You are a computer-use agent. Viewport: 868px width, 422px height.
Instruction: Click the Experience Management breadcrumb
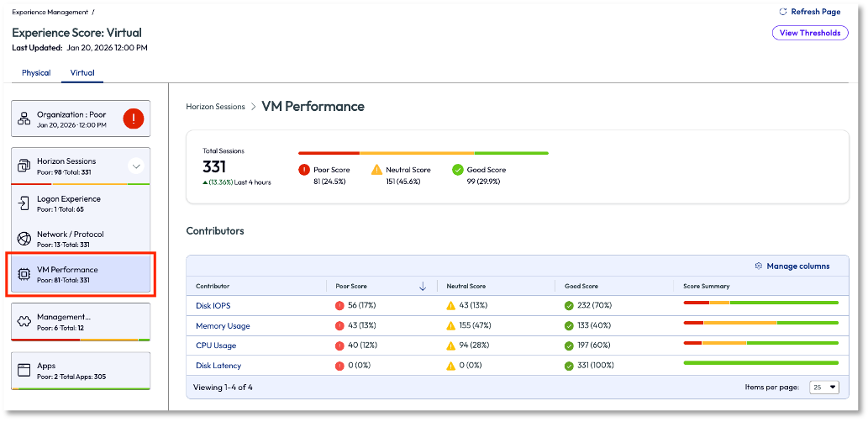pyautogui.click(x=50, y=13)
